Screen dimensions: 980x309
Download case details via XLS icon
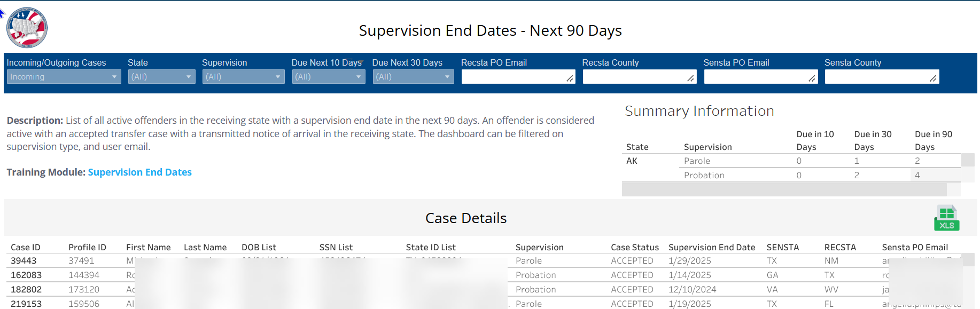pyautogui.click(x=946, y=218)
